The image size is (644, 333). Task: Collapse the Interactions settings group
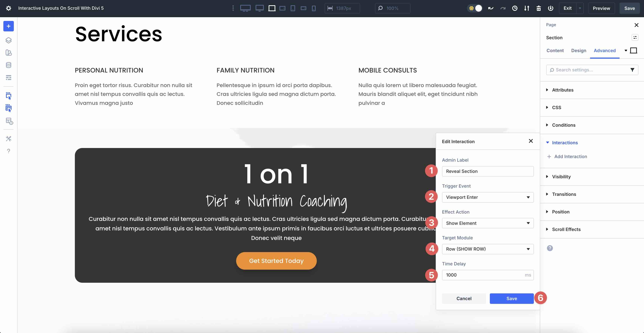(564, 143)
